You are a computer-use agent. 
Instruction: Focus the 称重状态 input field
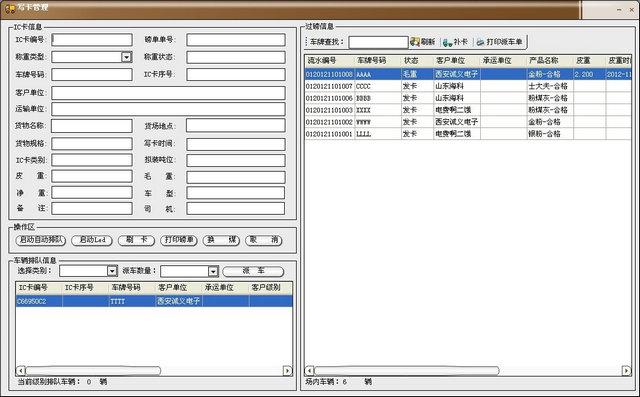pos(236,57)
